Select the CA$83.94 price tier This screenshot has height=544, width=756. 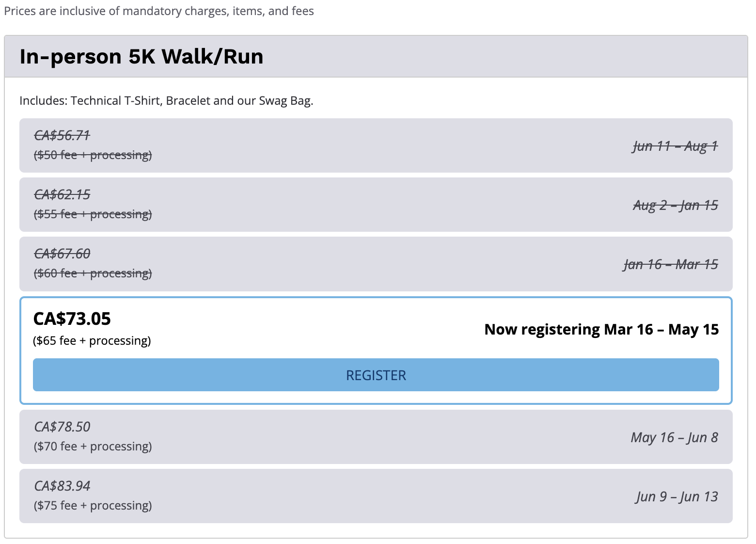pyautogui.click(x=62, y=486)
